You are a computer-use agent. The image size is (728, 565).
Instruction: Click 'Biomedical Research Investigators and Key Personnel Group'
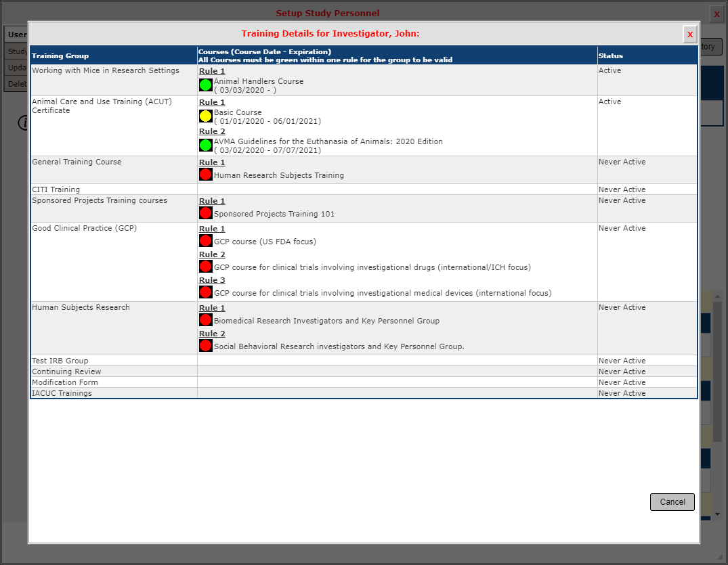point(327,321)
